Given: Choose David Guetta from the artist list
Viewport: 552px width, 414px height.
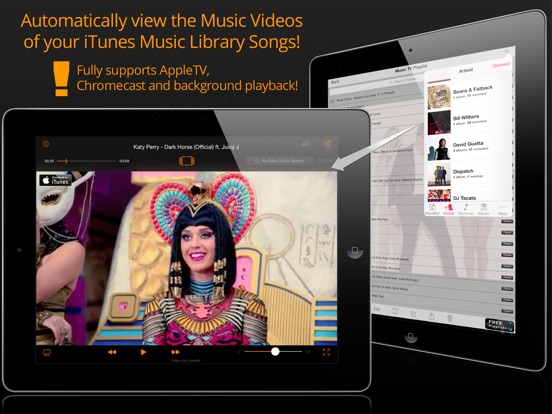Looking at the screenshot, I should [x=469, y=147].
